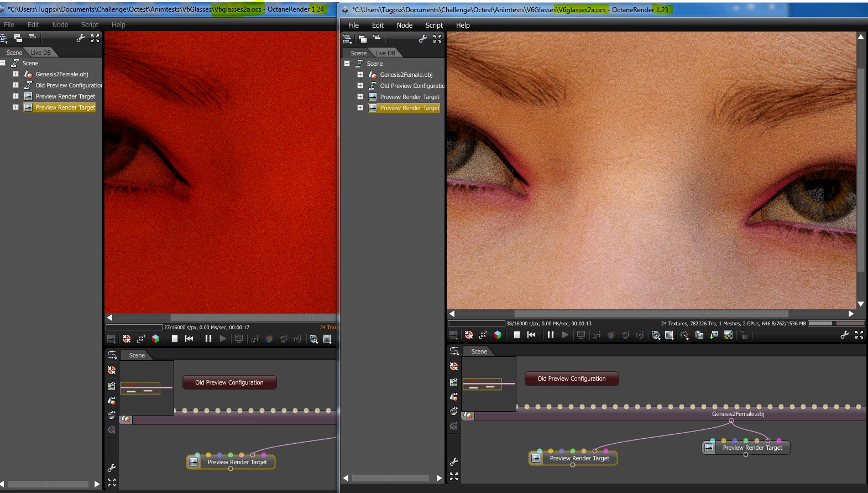Click the vertical scrollbar down arrow in 1.23 viewport

tap(861, 304)
